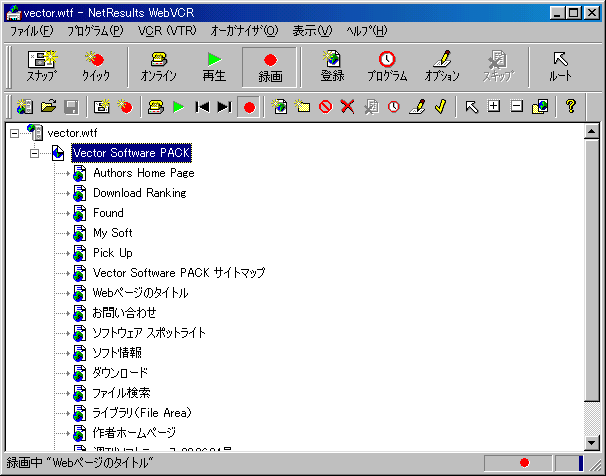
Task: Open the 表示(V) menu
Action: click(x=312, y=31)
